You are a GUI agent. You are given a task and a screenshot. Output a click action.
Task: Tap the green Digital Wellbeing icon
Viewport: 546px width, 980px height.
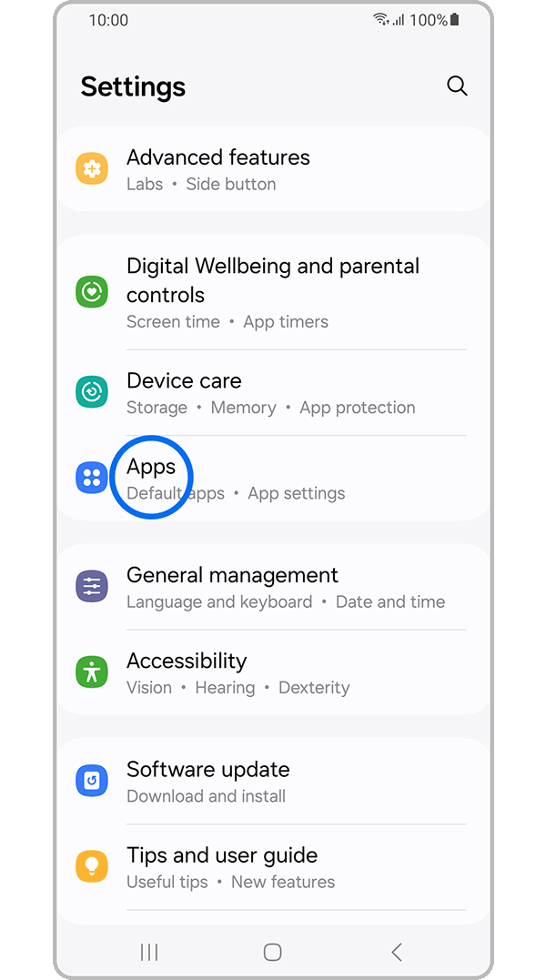[92, 292]
